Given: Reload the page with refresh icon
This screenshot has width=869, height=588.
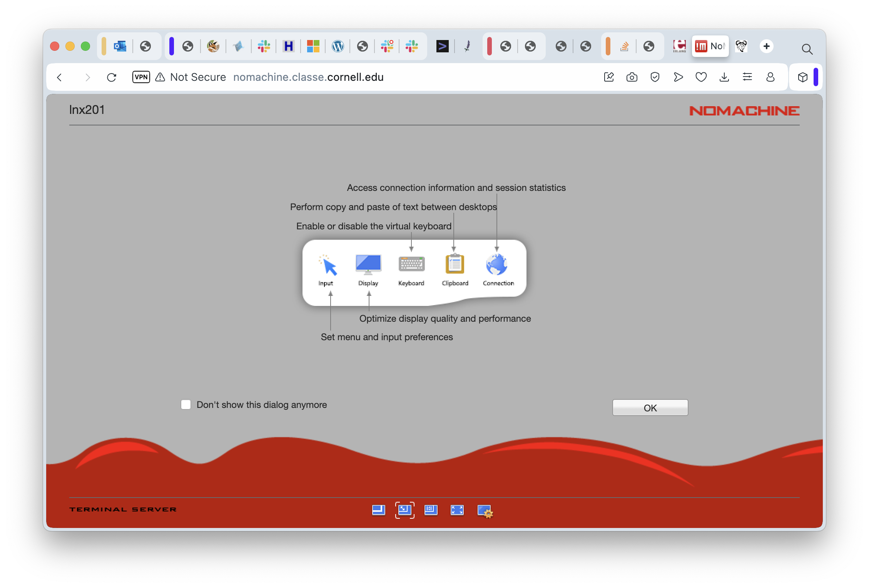Looking at the screenshot, I should [x=112, y=77].
